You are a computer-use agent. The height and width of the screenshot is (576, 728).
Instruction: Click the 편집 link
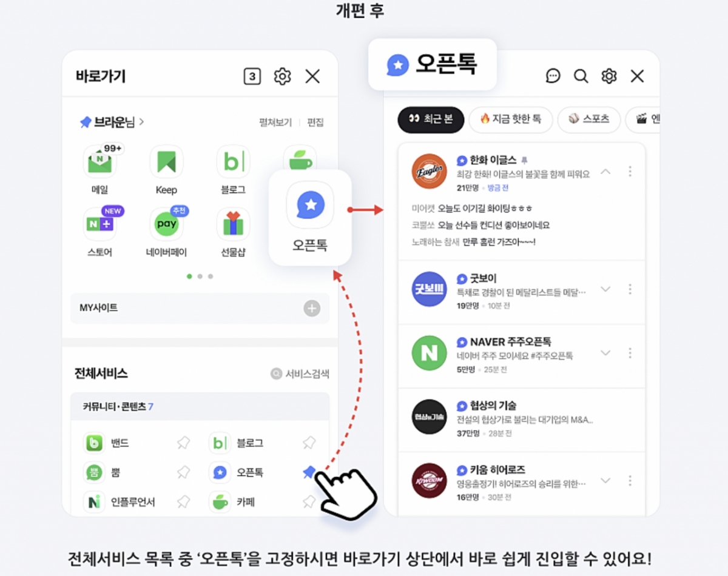pyautogui.click(x=315, y=122)
